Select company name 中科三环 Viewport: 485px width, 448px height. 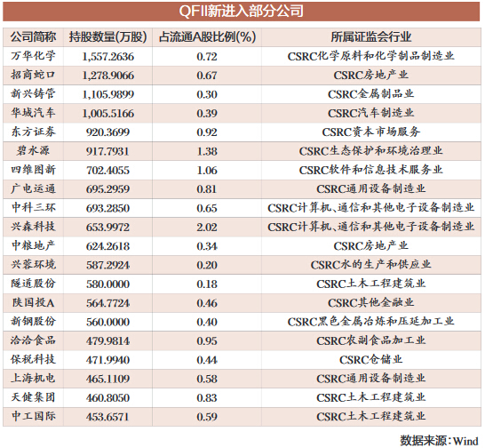pos(33,207)
